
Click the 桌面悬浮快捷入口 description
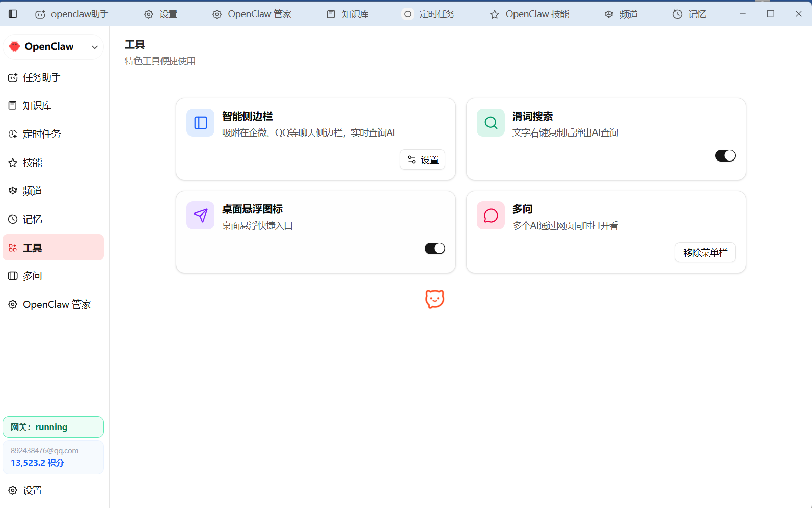[258, 226]
